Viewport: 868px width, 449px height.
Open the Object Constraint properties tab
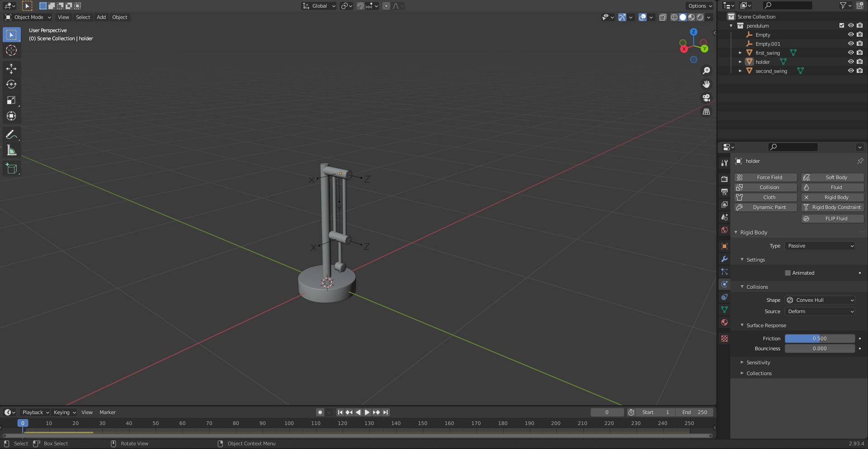tap(724, 297)
